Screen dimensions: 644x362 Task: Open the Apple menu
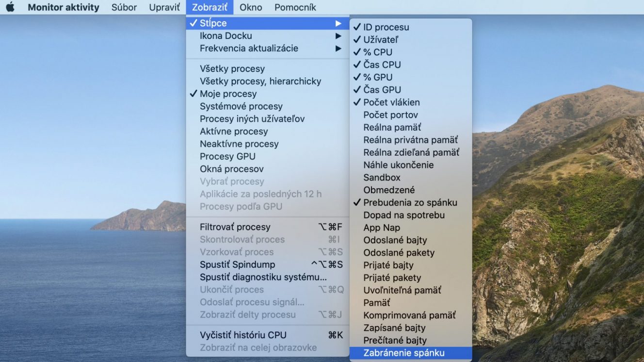(10, 7)
